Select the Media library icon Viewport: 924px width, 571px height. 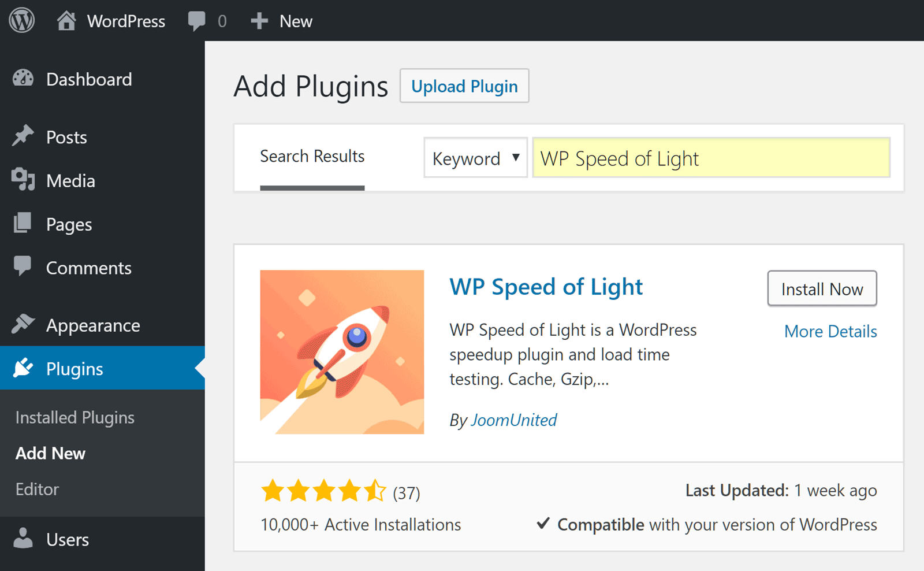[23, 180]
